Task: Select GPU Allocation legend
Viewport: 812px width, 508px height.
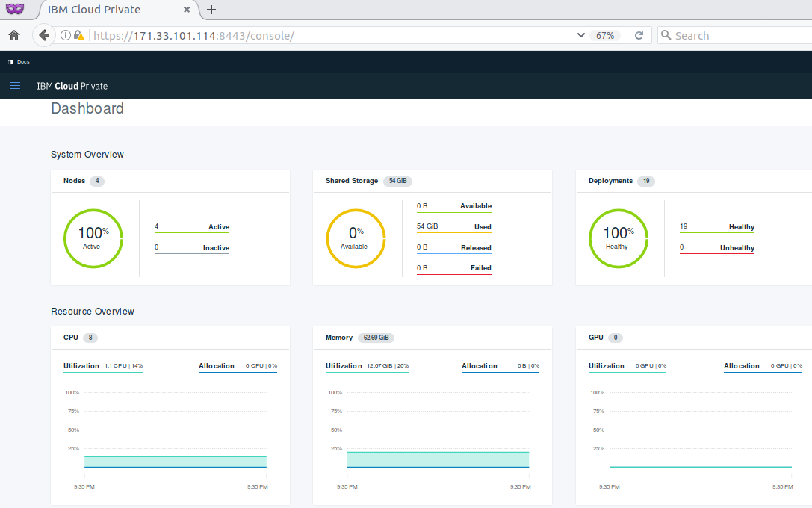Action: pyautogui.click(x=763, y=366)
